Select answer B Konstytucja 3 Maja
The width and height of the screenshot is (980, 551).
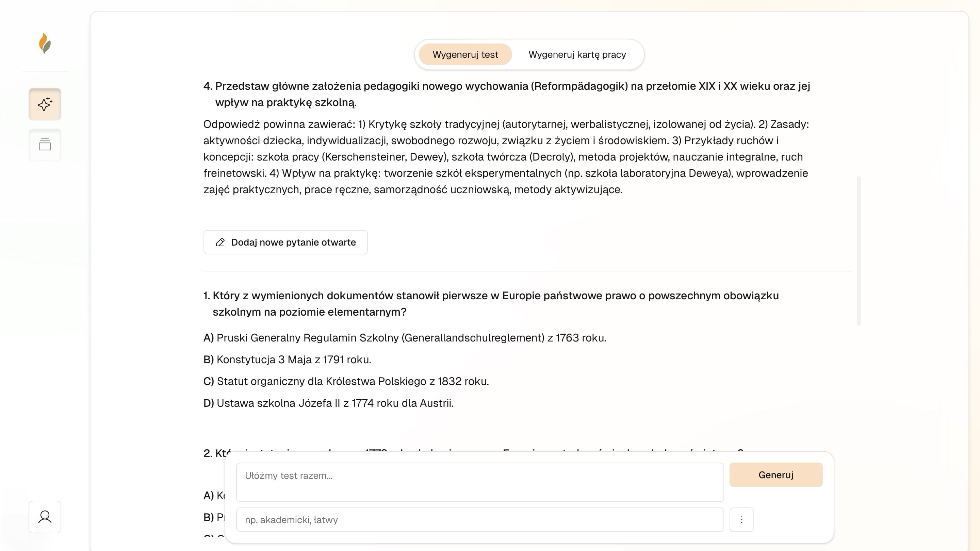click(287, 360)
